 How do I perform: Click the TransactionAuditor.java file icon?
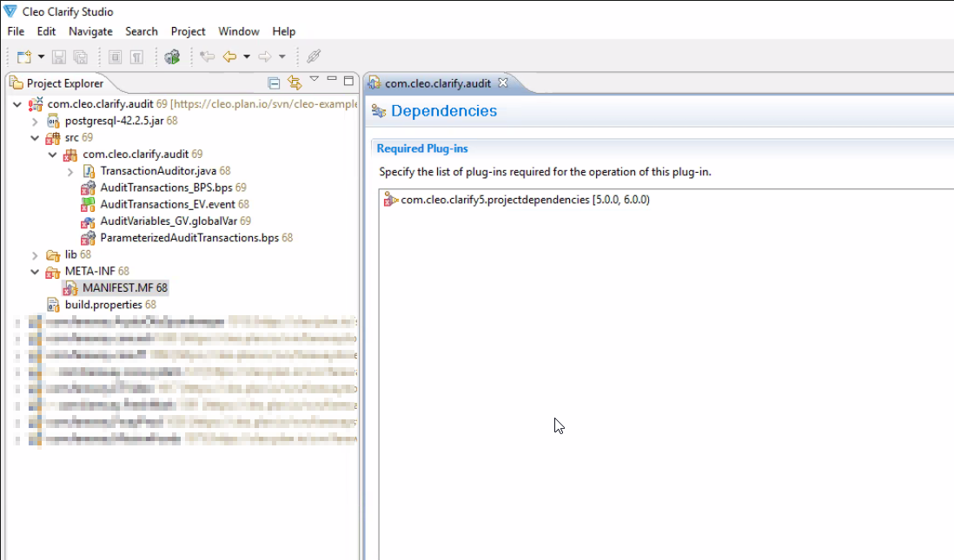click(x=89, y=171)
